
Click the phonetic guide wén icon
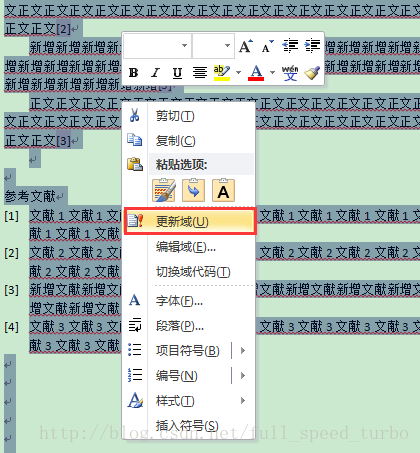(290, 73)
